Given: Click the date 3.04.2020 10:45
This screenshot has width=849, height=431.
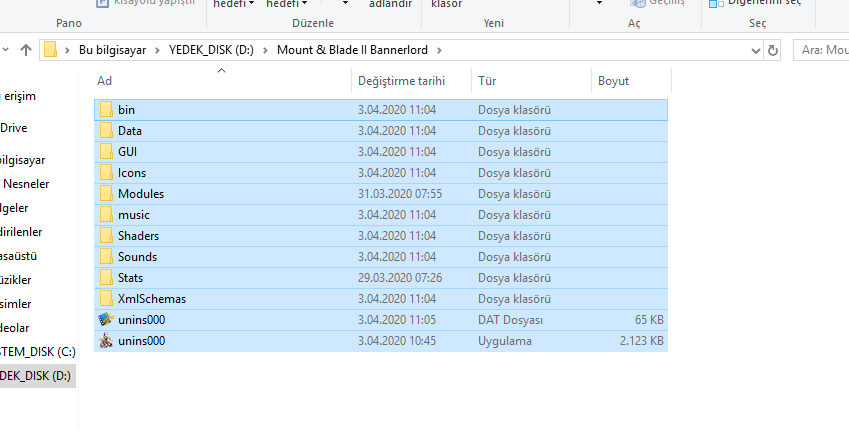Looking at the screenshot, I should 397,341.
